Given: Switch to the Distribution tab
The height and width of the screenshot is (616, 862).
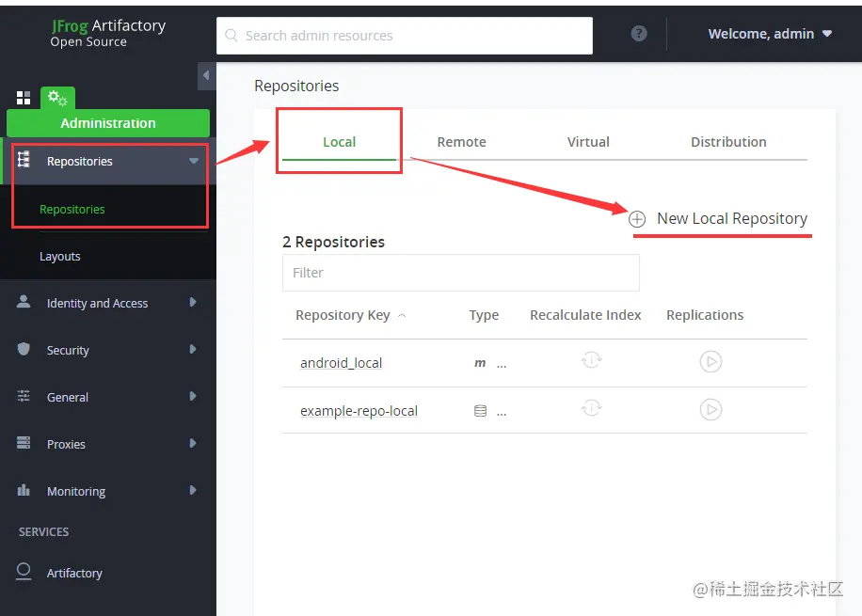Looking at the screenshot, I should pos(728,142).
